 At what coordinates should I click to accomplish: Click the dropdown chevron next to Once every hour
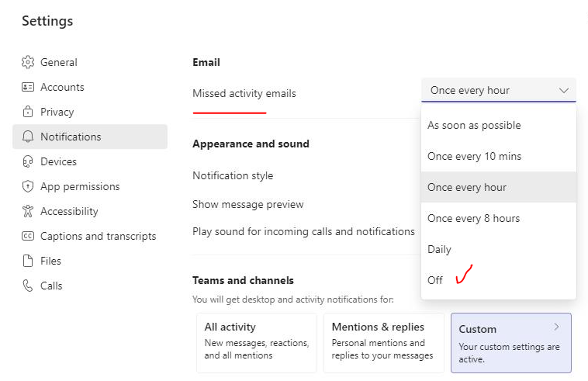coord(564,90)
